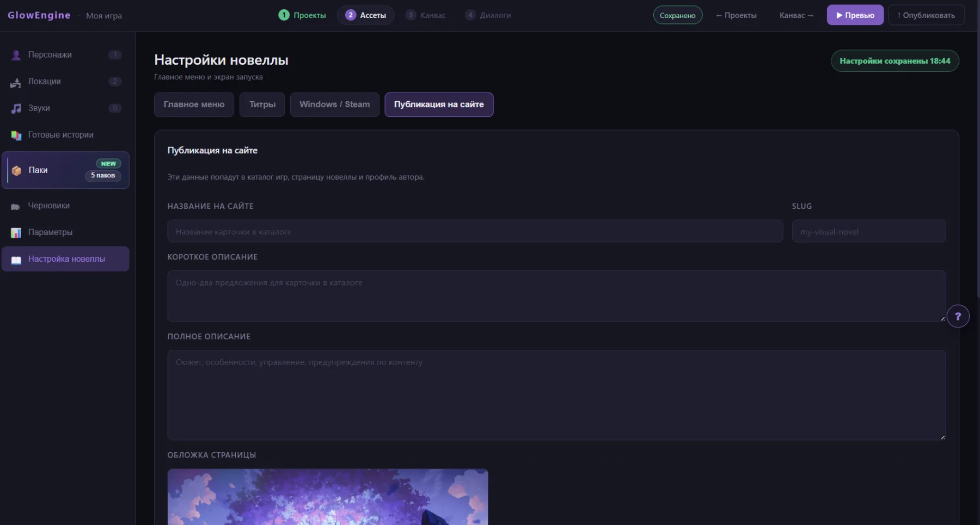Select the Публикация на сайте tab
Screen dimensions: 980x525
click(439, 104)
